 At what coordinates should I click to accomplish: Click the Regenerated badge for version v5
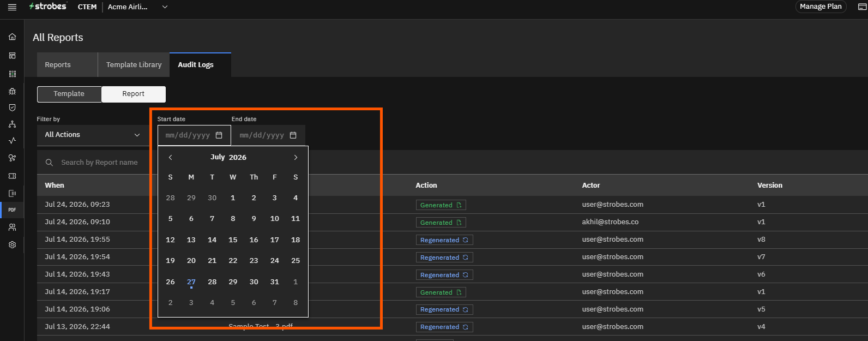coord(444,309)
